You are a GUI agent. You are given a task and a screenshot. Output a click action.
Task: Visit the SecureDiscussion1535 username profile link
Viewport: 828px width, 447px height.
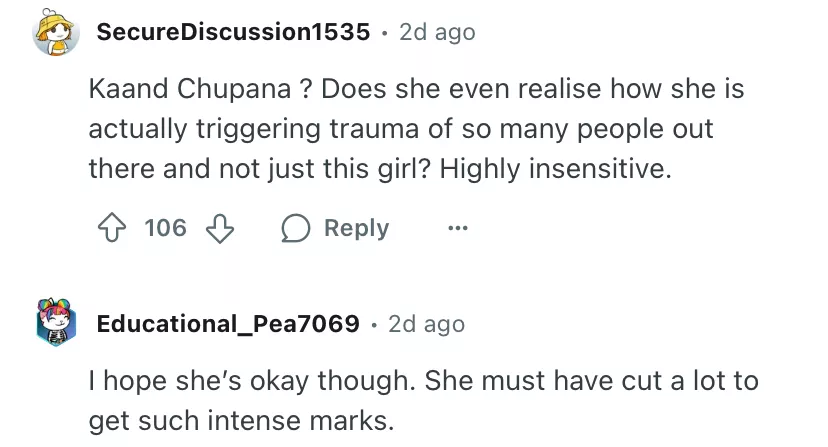(x=233, y=32)
